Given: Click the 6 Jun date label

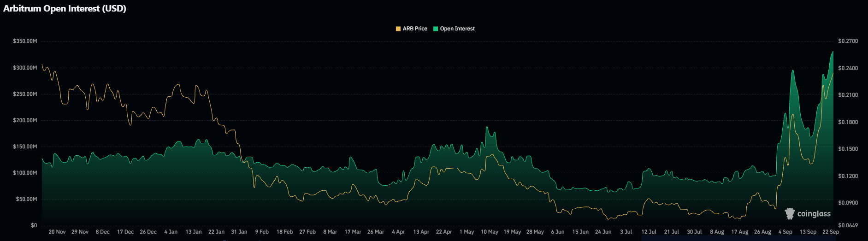Looking at the screenshot, I should click(558, 232).
